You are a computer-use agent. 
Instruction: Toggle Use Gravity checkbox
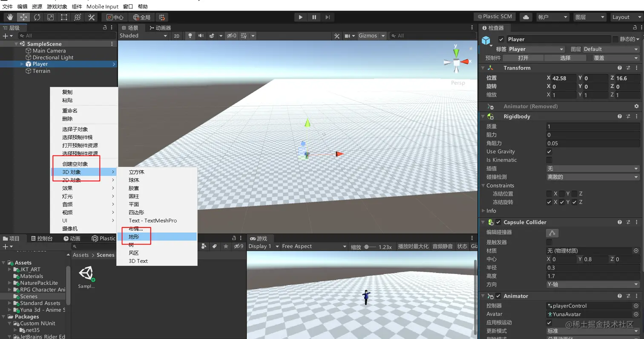tap(549, 152)
